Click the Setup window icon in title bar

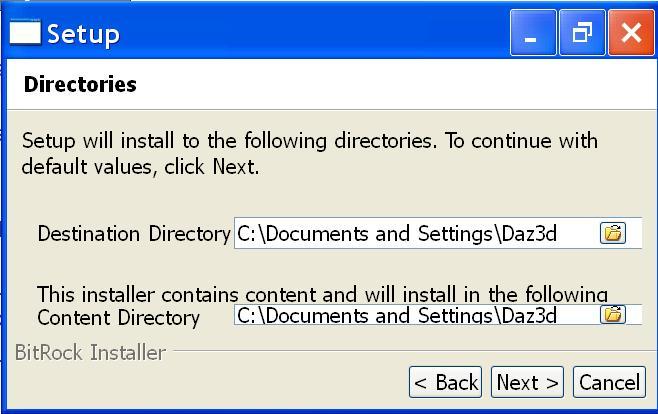[x=24, y=33]
